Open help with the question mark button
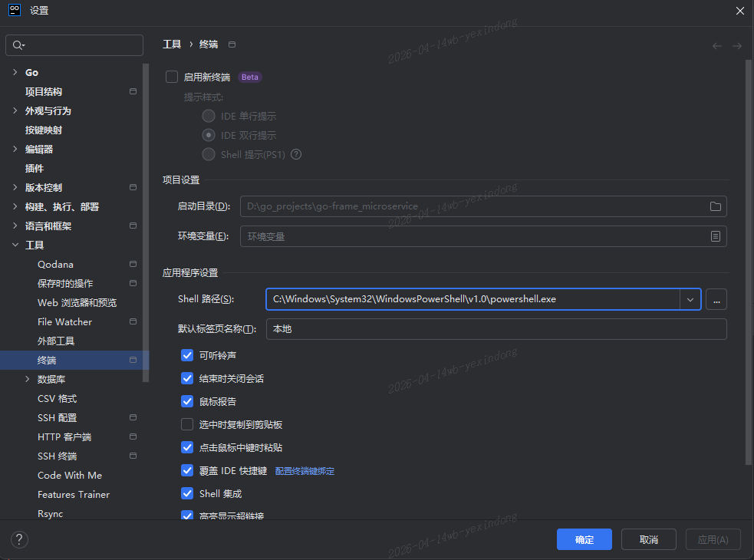 [x=19, y=539]
